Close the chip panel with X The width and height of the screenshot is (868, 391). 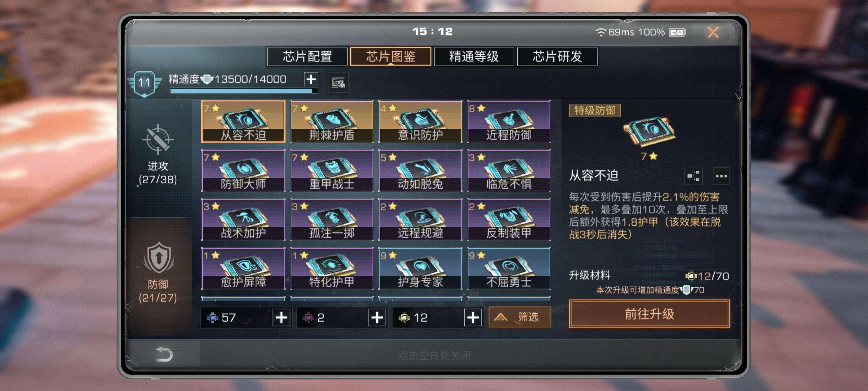click(x=713, y=32)
